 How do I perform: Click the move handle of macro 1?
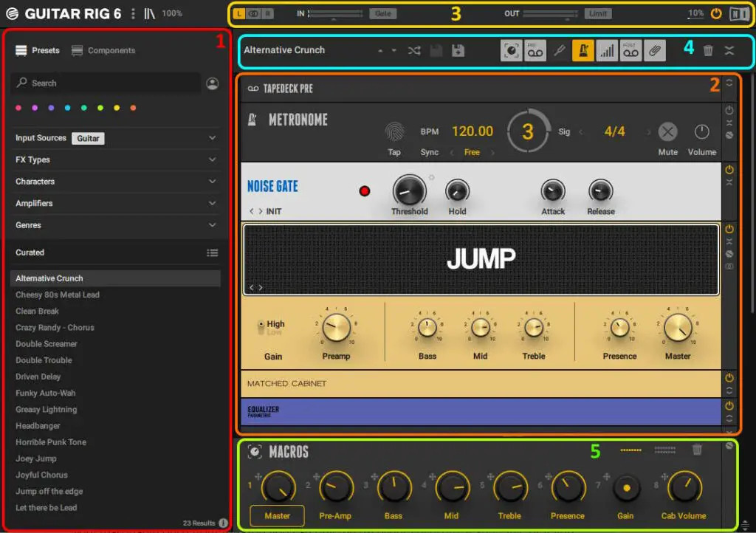pos(258,477)
